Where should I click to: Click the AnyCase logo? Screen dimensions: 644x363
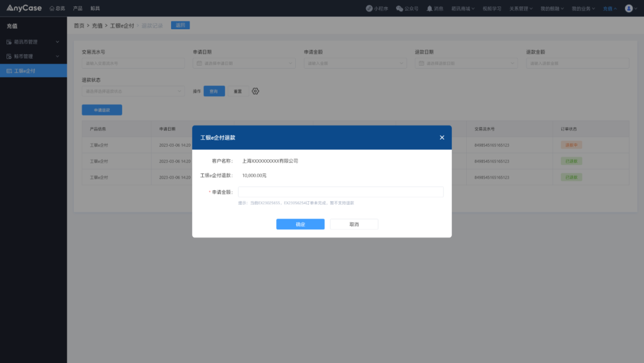(24, 8)
